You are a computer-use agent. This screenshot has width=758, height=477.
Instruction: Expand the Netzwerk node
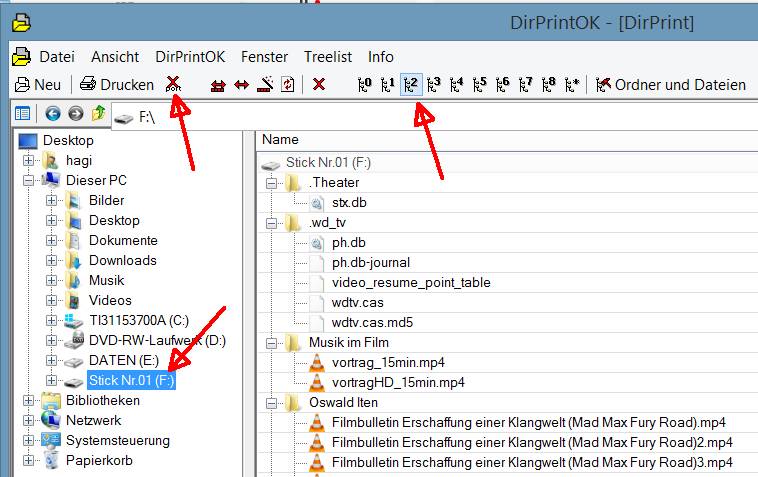coord(29,420)
